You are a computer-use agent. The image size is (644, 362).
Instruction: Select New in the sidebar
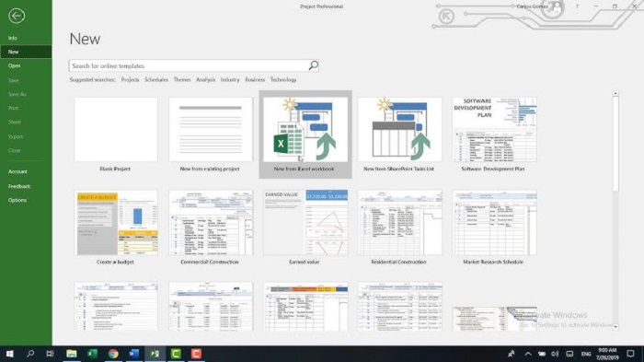(x=26, y=52)
